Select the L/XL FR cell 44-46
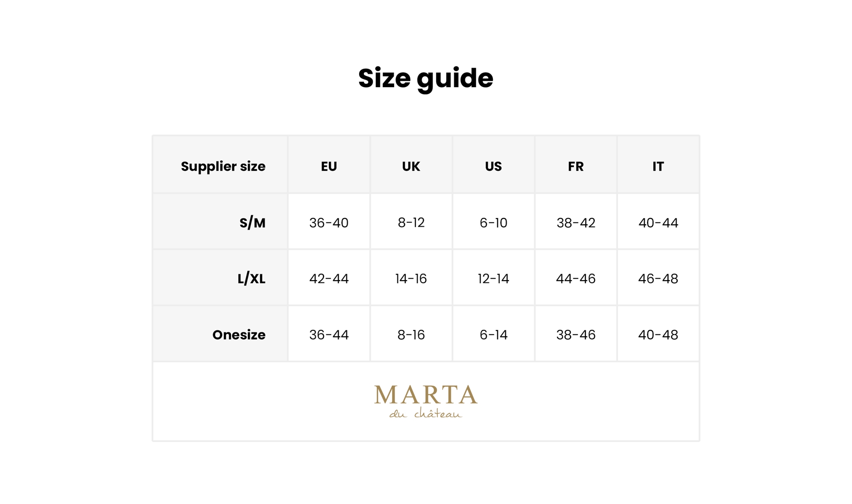852x504 pixels. [x=576, y=279]
